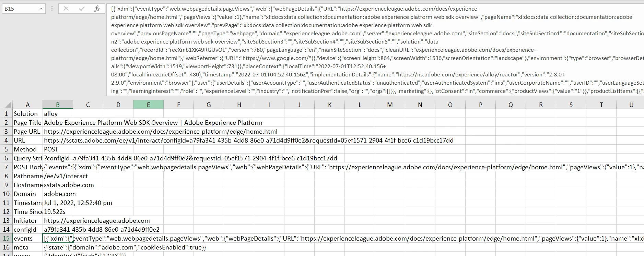
Task: Click the Page Title label cell
Action: [27, 122]
